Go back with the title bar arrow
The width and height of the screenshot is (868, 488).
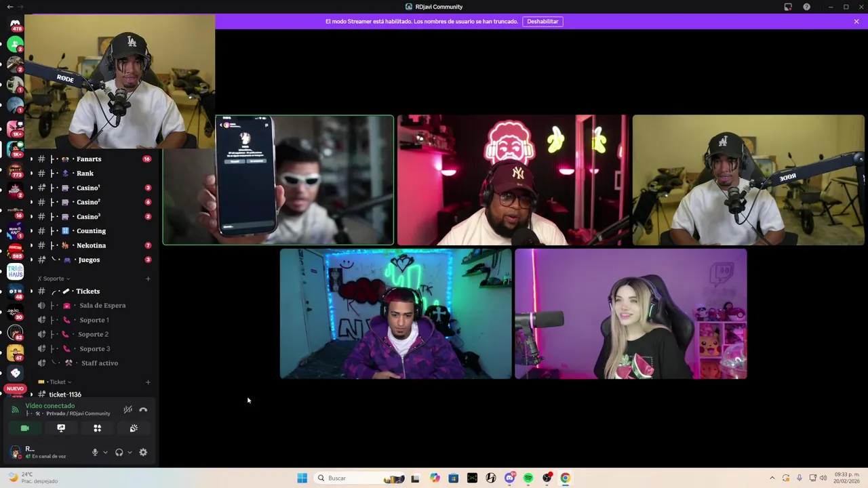(x=9, y=7)
